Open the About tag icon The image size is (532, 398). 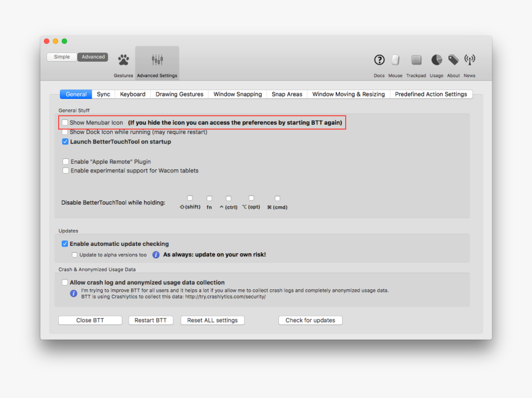(453, 60)
